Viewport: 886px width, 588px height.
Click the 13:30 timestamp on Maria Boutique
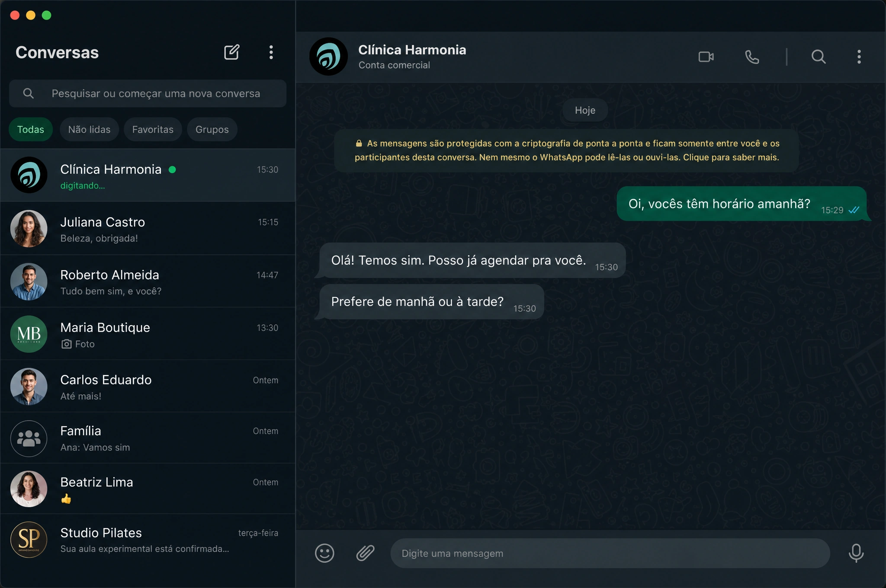click(x=267, y=328)
